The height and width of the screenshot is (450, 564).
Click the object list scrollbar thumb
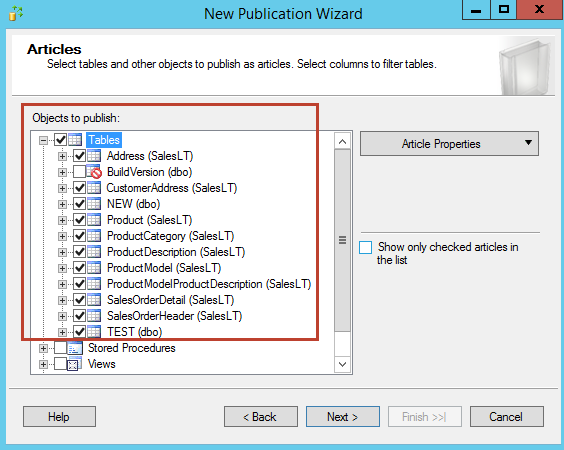pyautogui.click(x=342, y=240)
